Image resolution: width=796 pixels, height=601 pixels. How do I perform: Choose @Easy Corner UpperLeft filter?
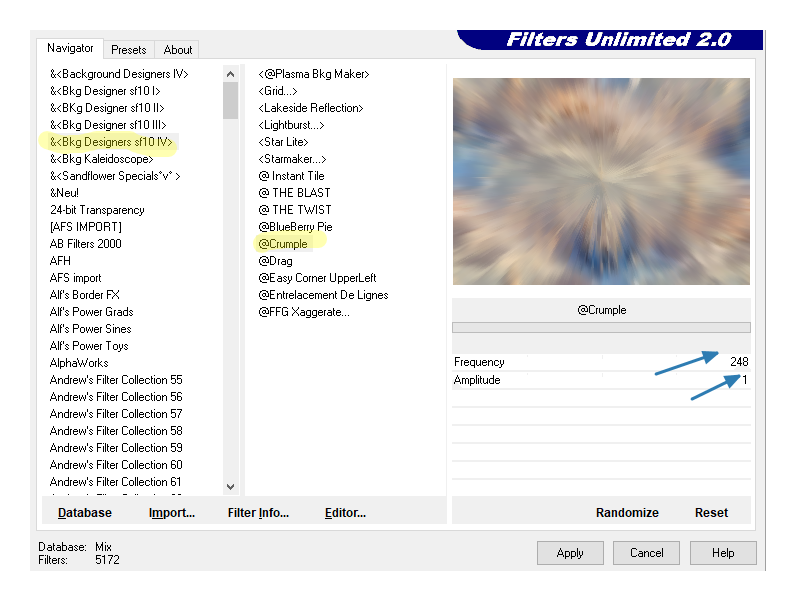click(317, 278)
